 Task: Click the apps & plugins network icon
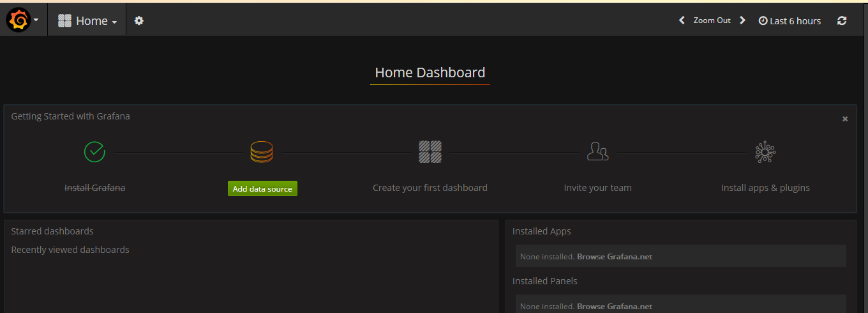(x=765, y=152)
